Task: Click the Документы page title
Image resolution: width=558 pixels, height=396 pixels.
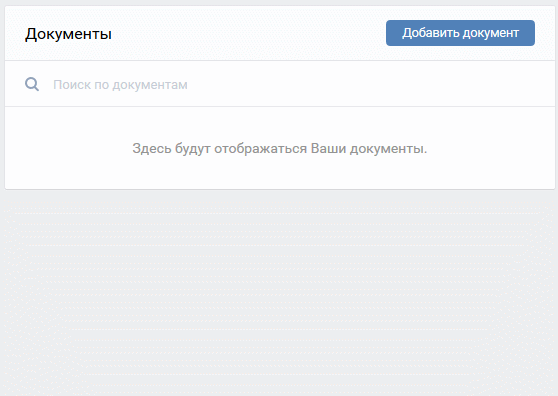Action: click(x=68, y=34)
